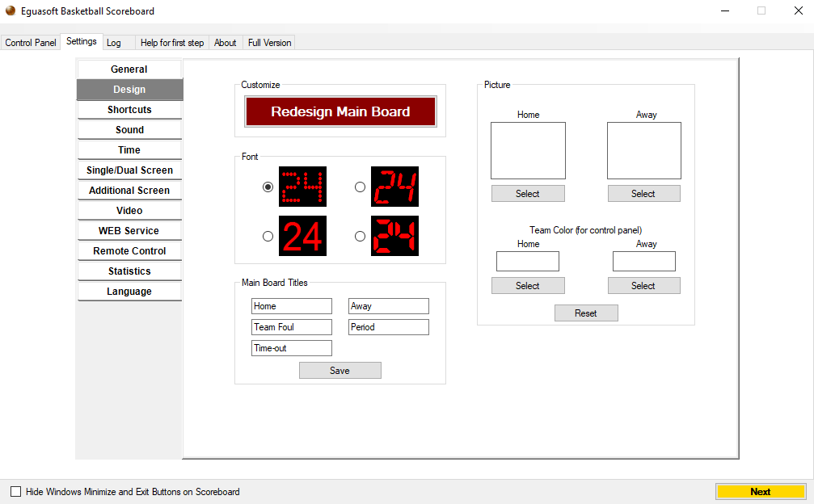Click the bold segment 24 font preview
This screenshot has width=814, height=504.
coord(394,236)
